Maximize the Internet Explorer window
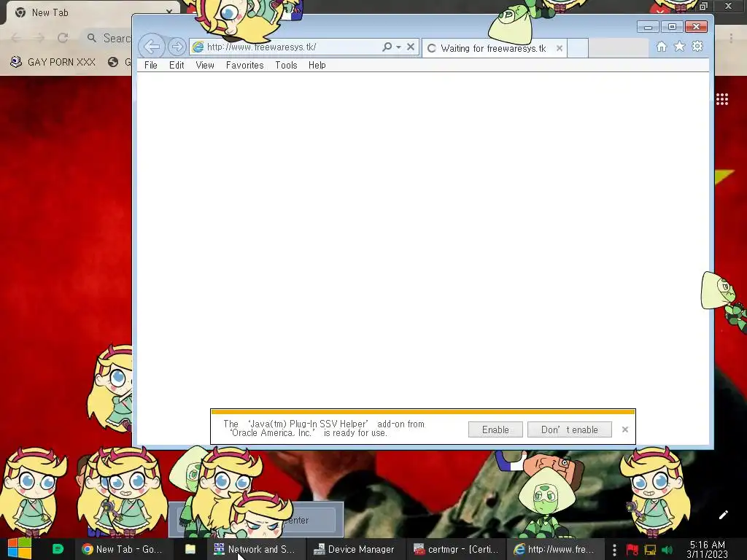Viewport: 747px width, 560px height. [x=672, y=27]
